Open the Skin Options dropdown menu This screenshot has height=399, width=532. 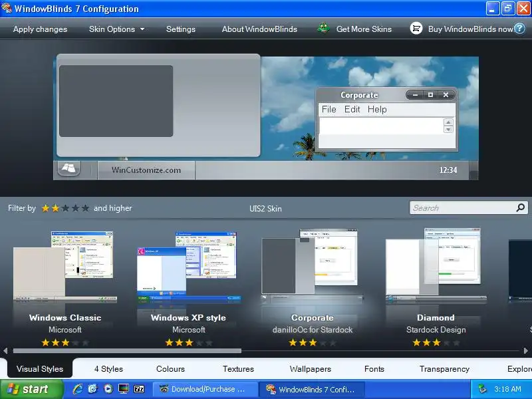(117, 29)
